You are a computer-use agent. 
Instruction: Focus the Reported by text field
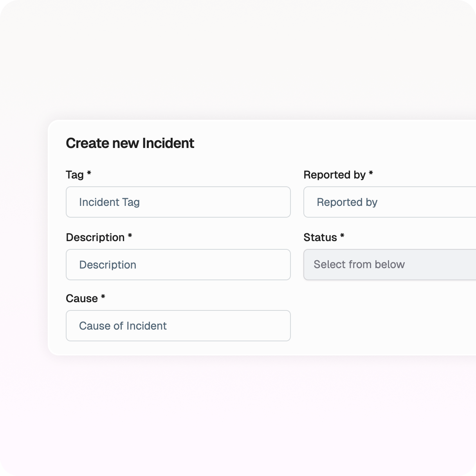pyautogui.click(x=389, y=202)
